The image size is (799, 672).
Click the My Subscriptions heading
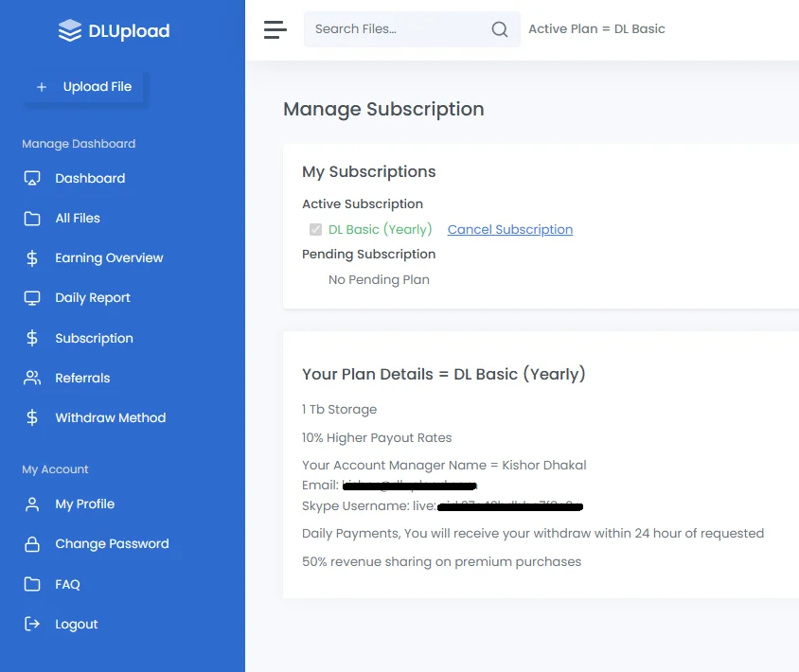(x=369, y=171)
